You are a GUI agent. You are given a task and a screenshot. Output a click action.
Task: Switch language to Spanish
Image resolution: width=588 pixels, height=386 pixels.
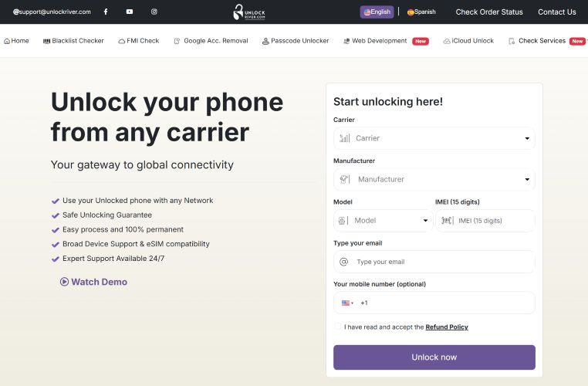click(421, 12)
